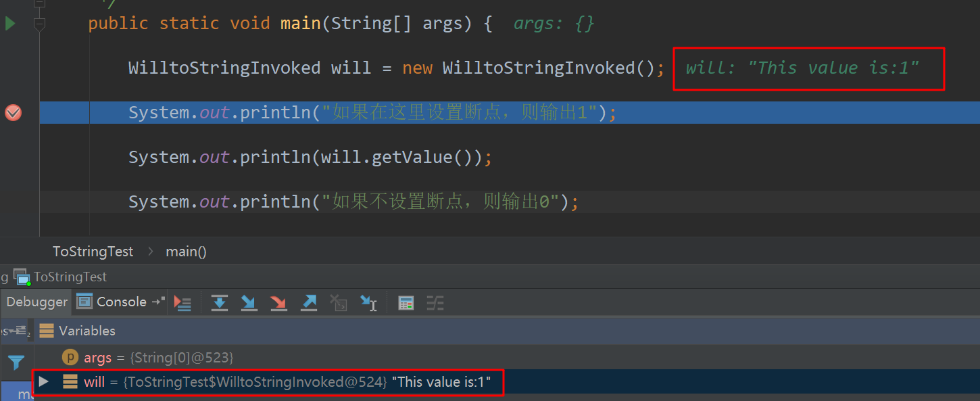Screen dimensions: 980x401
Task: Click the Step Over icon
Action: pos(219,302)
